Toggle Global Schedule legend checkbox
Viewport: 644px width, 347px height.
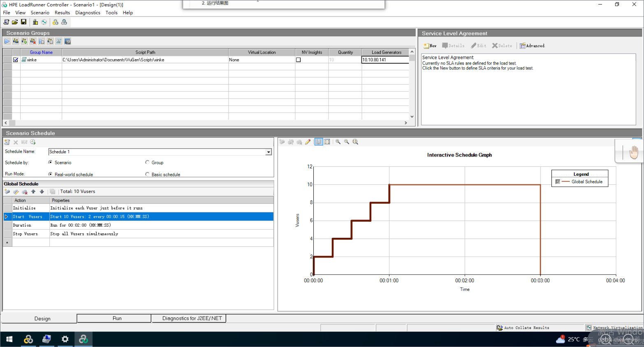click(558, 182)
